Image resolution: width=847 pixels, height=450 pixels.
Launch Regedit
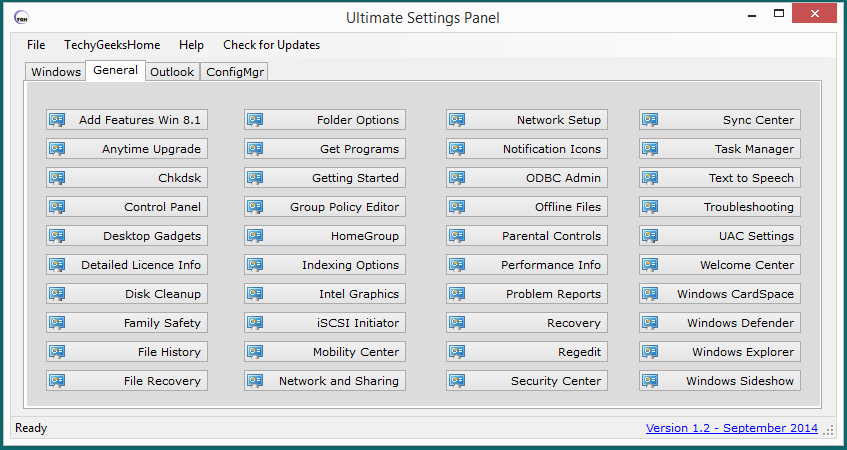tap(527, 352)
